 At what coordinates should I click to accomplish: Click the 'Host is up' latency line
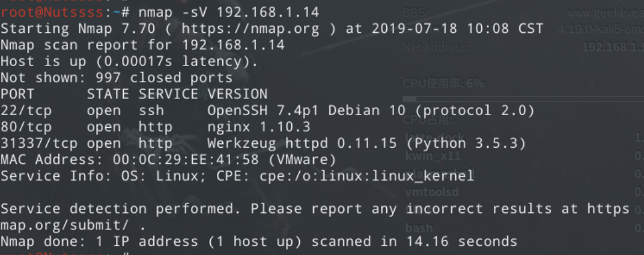point(129,61)
